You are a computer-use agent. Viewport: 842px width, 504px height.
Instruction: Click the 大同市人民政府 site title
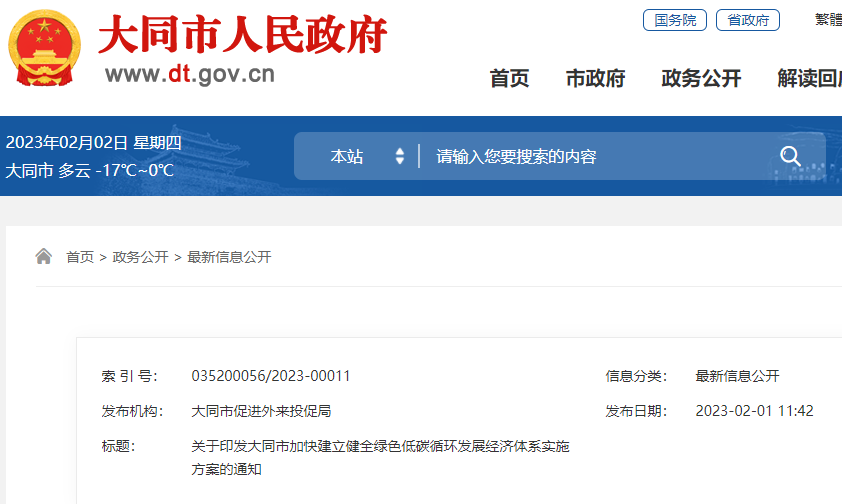click(242, 36)
